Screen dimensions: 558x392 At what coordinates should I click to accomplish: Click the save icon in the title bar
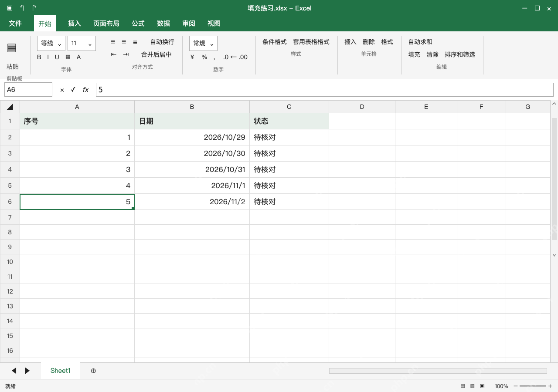(x=10, y=8)
